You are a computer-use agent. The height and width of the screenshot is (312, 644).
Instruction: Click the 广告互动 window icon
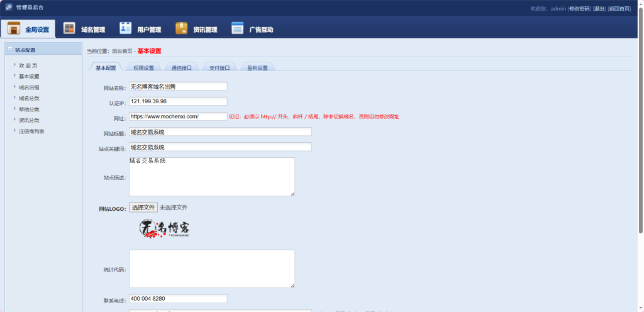(237, 29)
